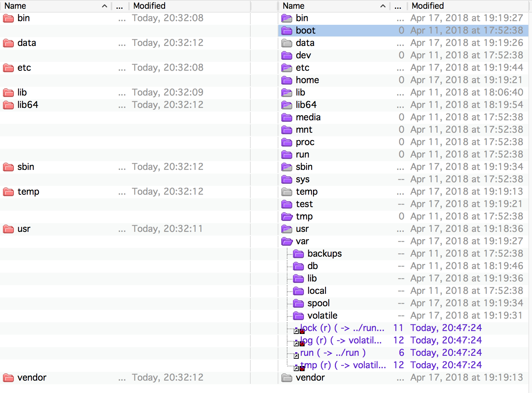Image resolution: width=532 pixels, height=393 pixels.
Task: Click the backups folder icon under var
Action: click(298, 254)
